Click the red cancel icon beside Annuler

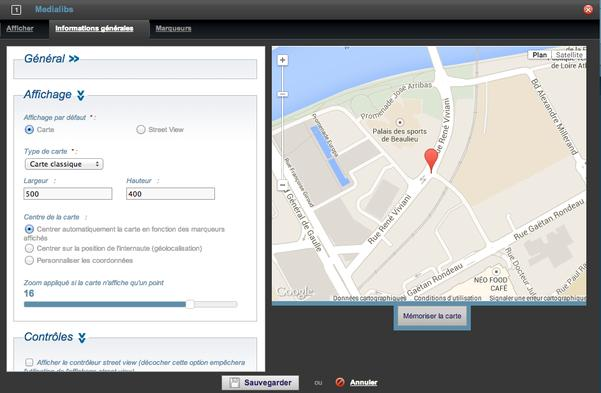click(x=340, y=382)
